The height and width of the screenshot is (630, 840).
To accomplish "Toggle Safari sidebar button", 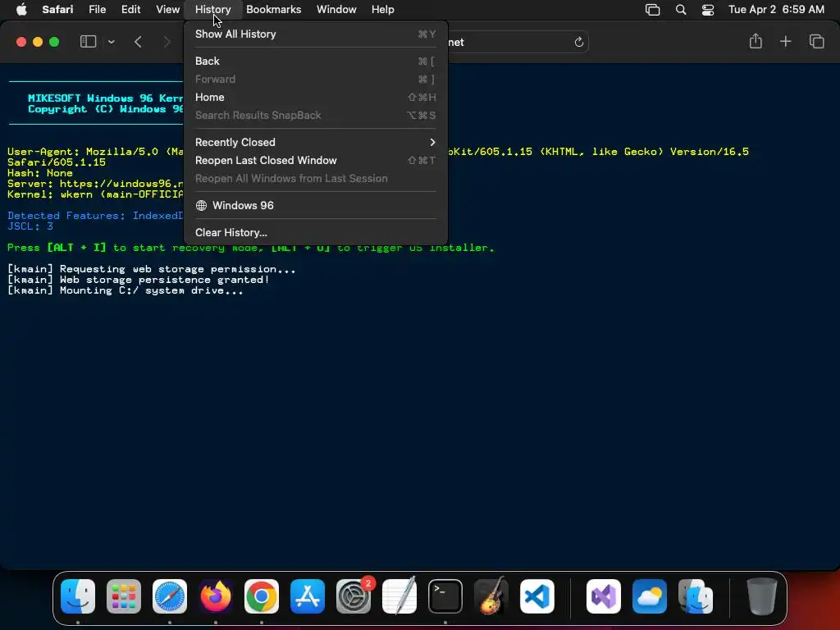I will tap(88, 42).
